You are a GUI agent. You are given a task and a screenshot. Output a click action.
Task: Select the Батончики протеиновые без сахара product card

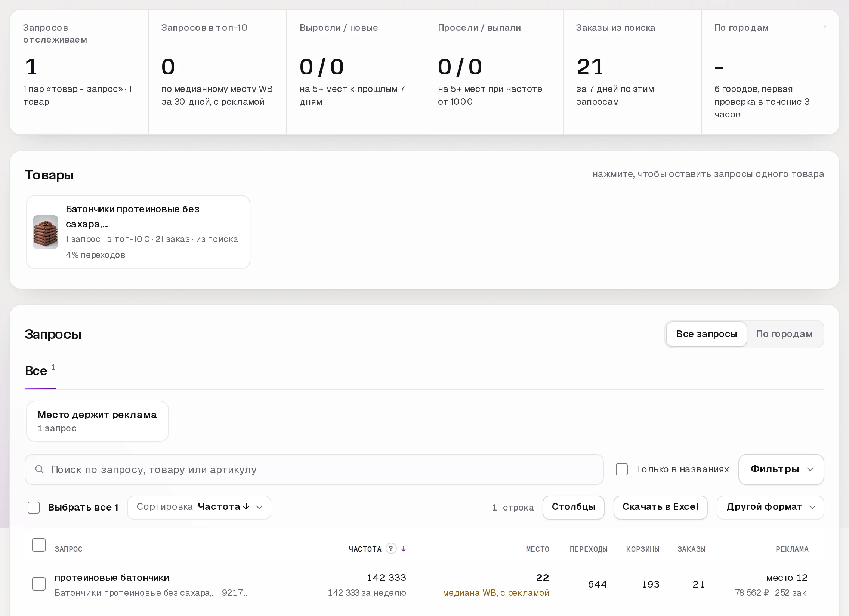[138, 232]
